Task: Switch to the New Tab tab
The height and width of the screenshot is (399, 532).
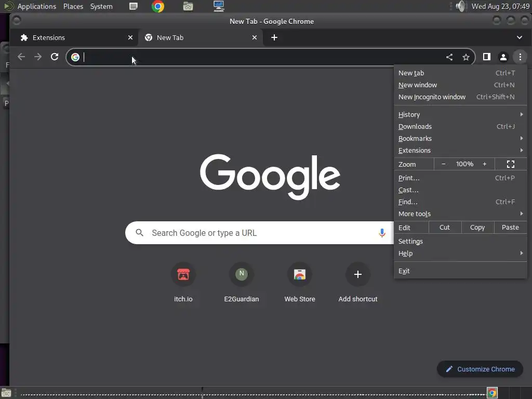Action: click(x=200, y=37)
